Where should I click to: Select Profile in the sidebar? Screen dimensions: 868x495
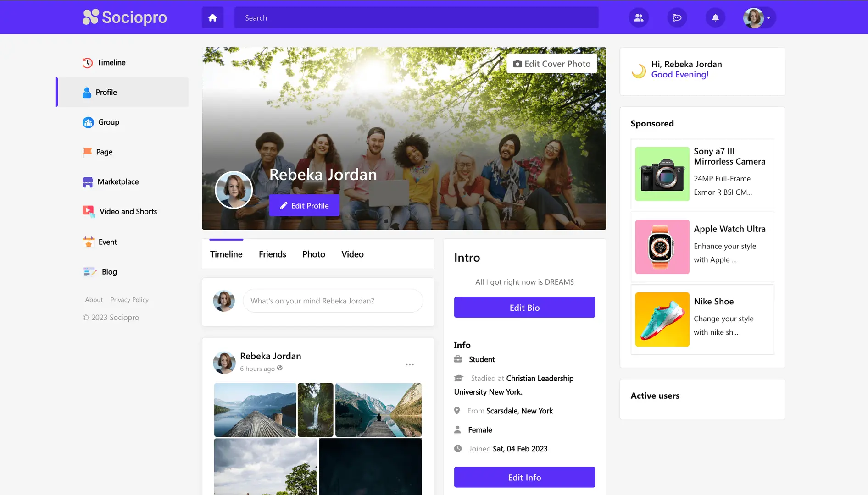tap(122, 92)
